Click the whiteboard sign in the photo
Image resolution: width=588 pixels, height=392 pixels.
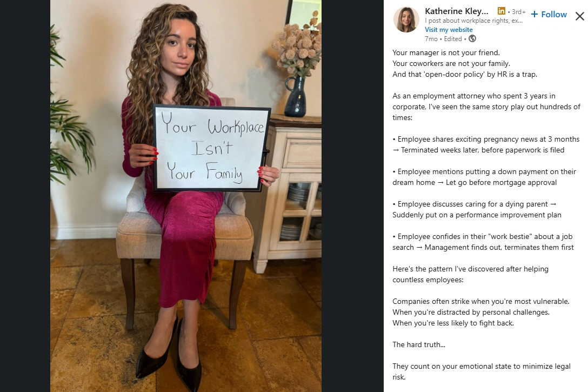pos(212,149)
